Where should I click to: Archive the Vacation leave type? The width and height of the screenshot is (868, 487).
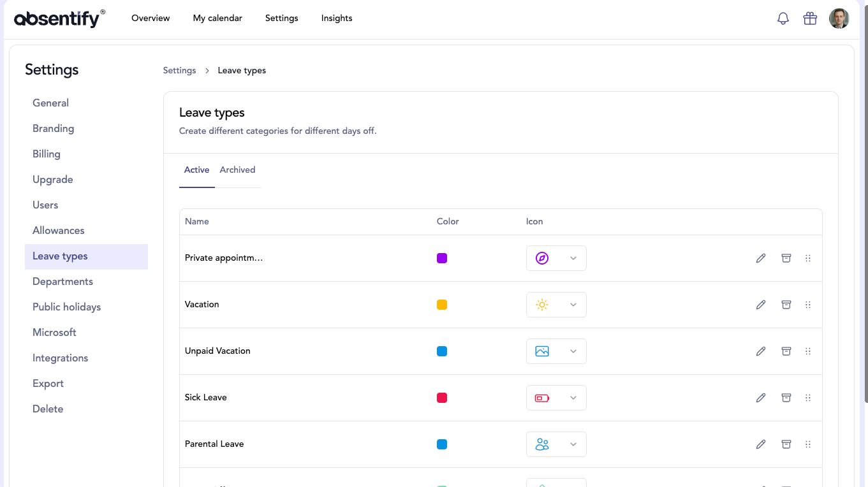tap(786, 305)
